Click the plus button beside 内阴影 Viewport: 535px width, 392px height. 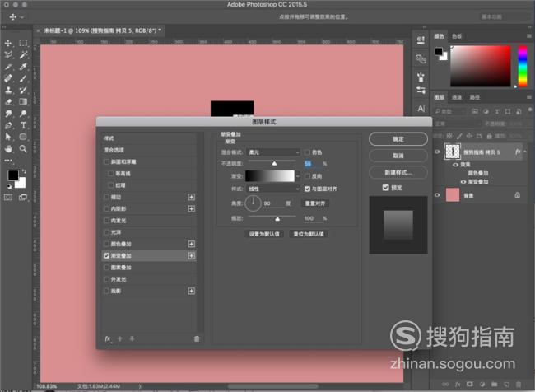point(192,208)
